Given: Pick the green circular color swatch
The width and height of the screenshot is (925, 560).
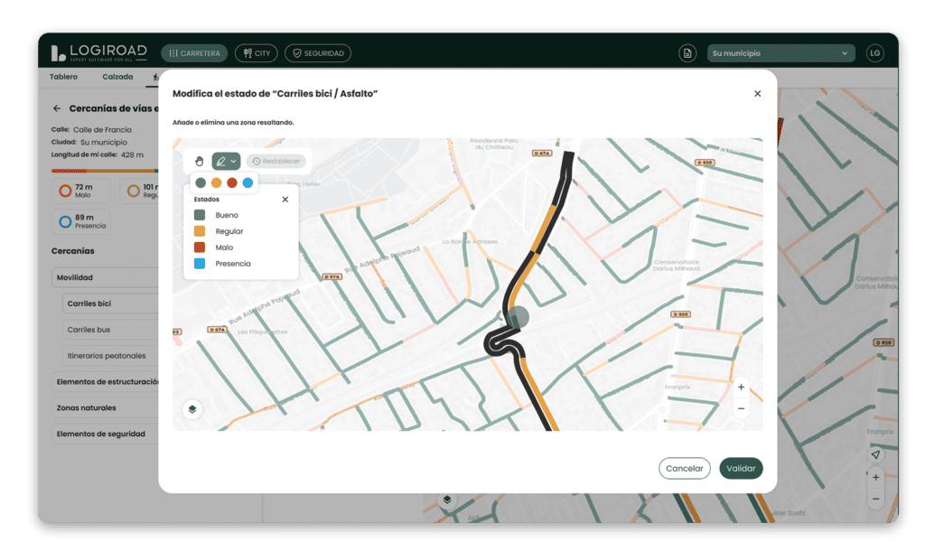Looking at the screenshot, I should [x=201, y=182].
